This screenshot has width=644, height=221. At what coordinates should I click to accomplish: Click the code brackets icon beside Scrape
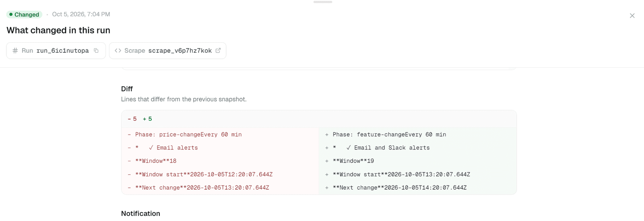click(x=118, y=51)
